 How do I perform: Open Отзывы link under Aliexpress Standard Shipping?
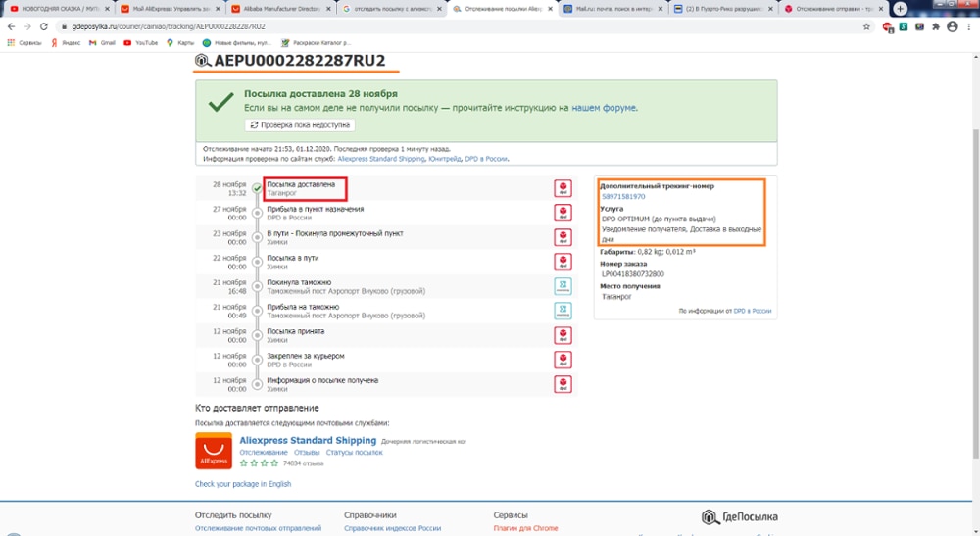(306, 453)
